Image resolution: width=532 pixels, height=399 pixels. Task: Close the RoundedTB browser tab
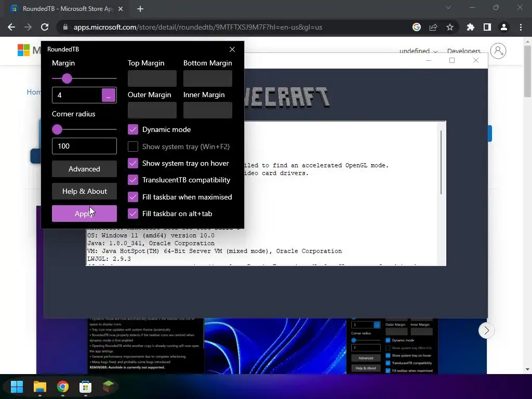click(x=121, y=9)
